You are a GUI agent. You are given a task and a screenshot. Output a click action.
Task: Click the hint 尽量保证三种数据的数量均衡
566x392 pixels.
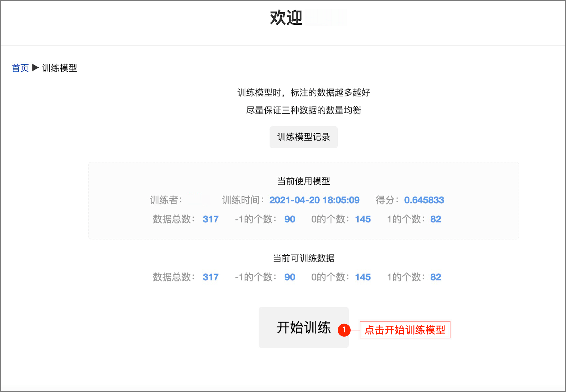click(304, 110)
